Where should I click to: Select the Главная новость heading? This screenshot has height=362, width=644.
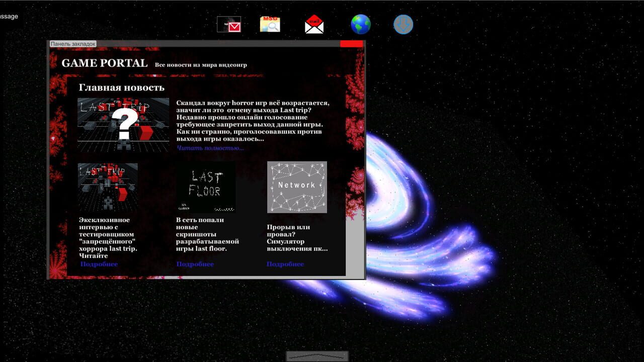coord(122,87)
